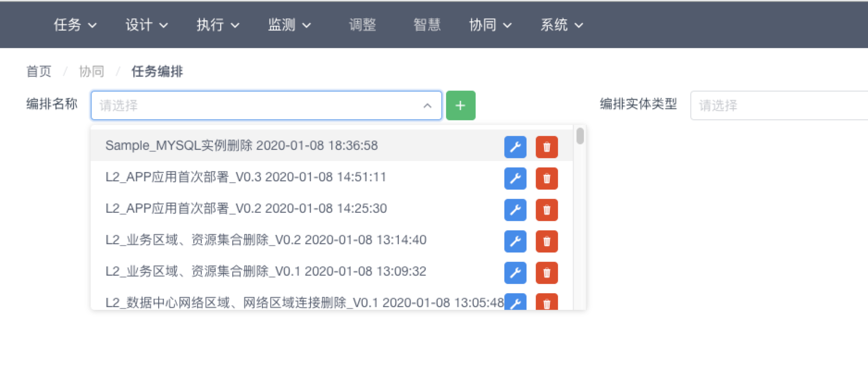This screenshot has width=868, height=370.
Task: Click the 任务编排 breadcrumb text
Action: [x=157, y=72]
